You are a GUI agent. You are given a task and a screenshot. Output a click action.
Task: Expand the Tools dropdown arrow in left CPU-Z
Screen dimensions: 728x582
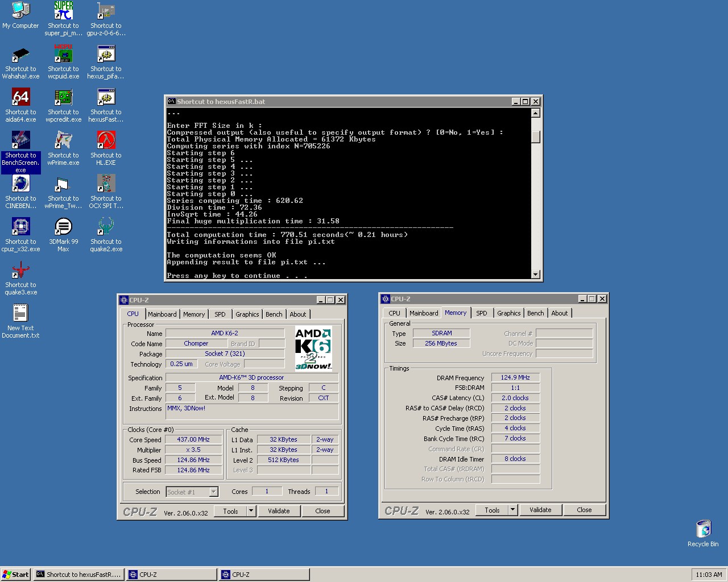(x=251, y=511)
